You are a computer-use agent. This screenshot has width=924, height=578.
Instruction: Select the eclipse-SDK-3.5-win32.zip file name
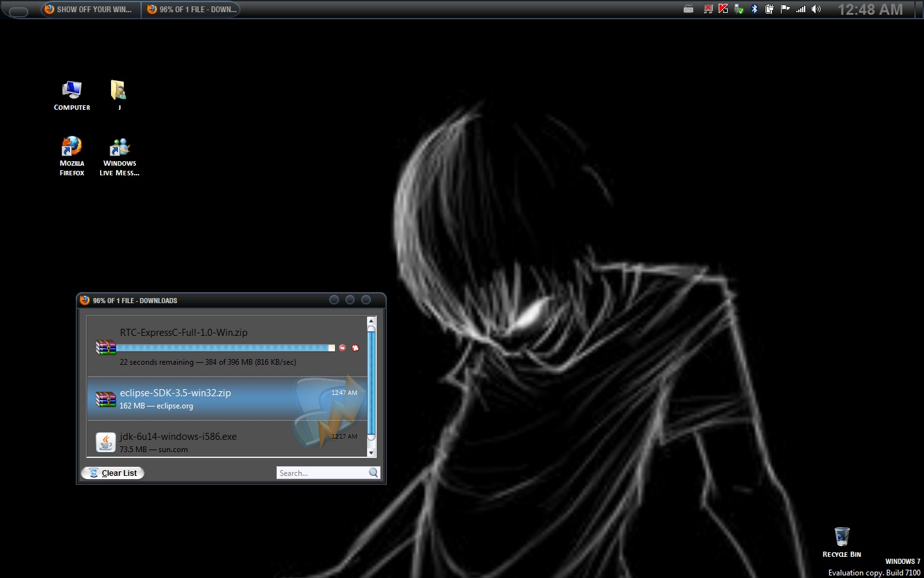pos(175,393)
